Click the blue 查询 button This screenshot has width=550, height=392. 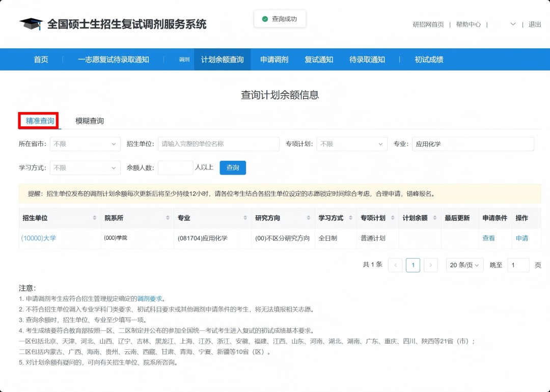[x=233, y=168]
